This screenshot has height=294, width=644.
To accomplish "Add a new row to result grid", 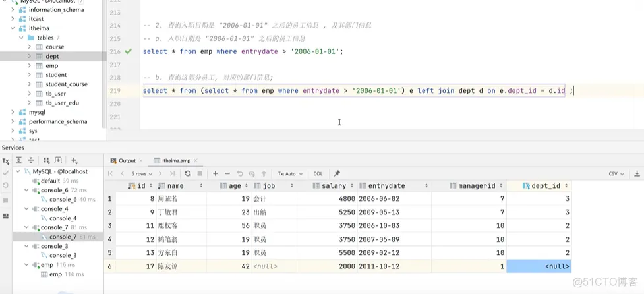I will click(215, 173).
